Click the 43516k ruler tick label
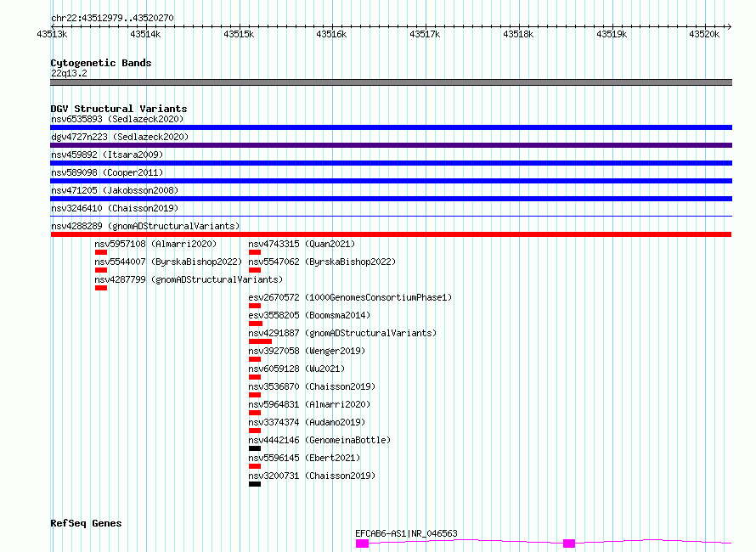 click(x=332, y=34)
